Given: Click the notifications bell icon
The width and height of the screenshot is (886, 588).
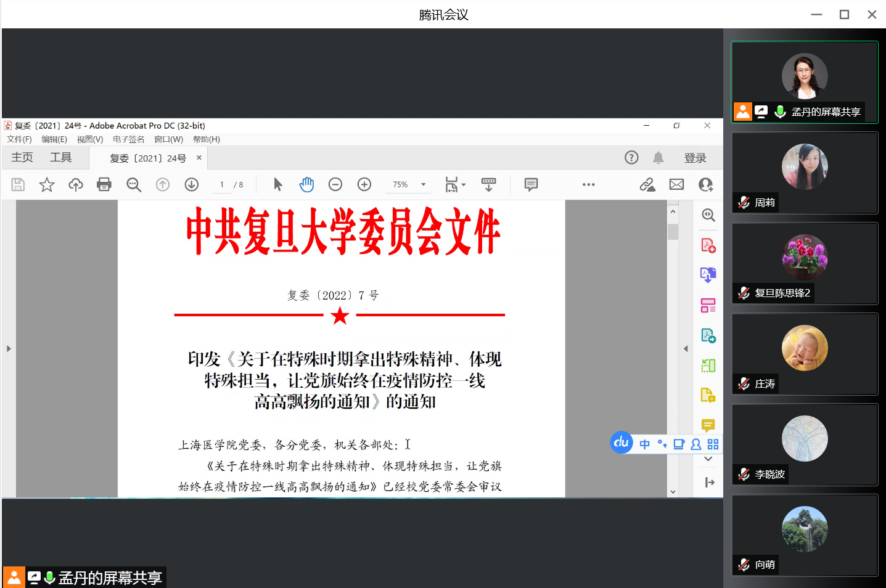Looking at the screenshot, I should 658,158.
